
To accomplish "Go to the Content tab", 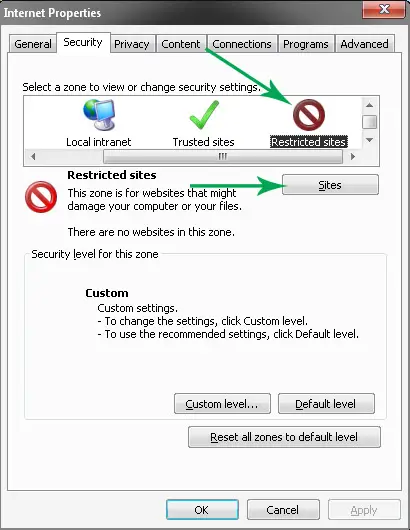I will point(181,44).
